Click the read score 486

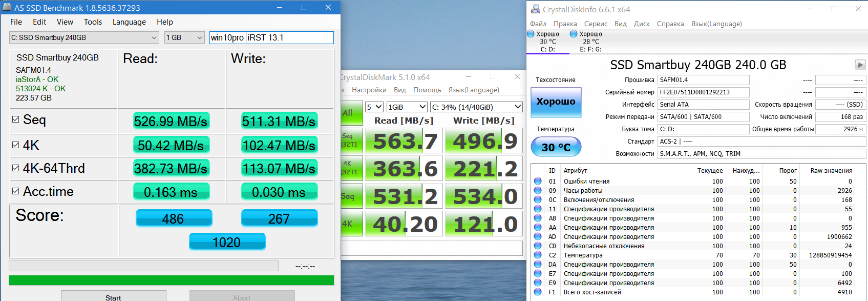[x=174, y=218]
